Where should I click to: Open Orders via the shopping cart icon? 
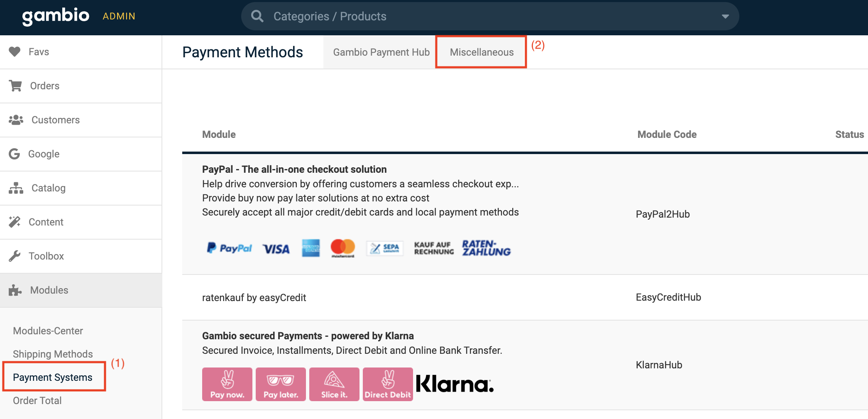15,86
